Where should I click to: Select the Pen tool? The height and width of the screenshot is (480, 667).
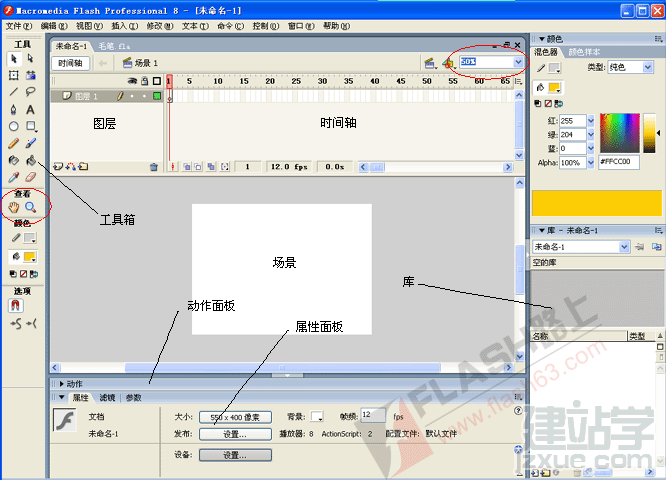[14, 109]
